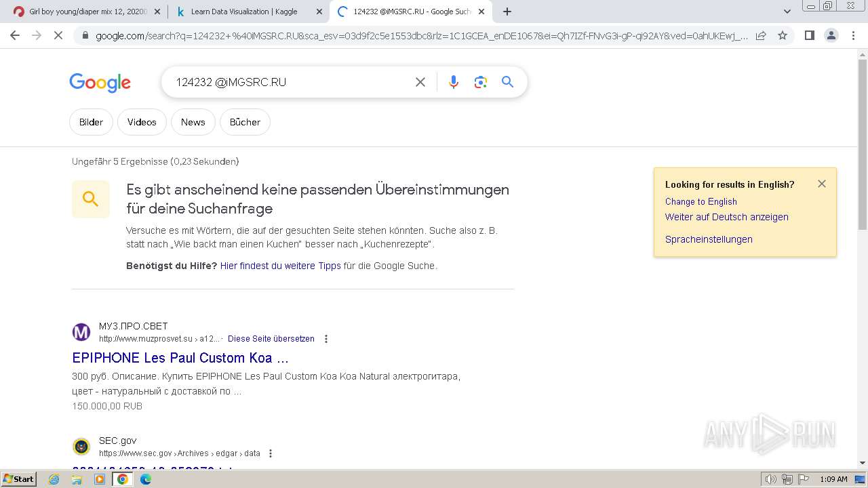Open EPIPHONE Les Paul Custom Koa result
868x488 pixels.
pyautogui.click(x=180, y=358)
